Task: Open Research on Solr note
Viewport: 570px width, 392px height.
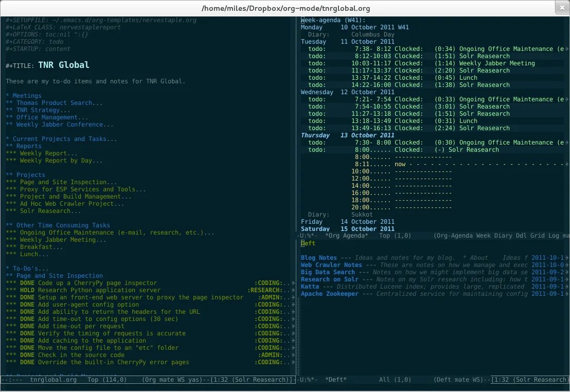Action: (x=330, y=280)
